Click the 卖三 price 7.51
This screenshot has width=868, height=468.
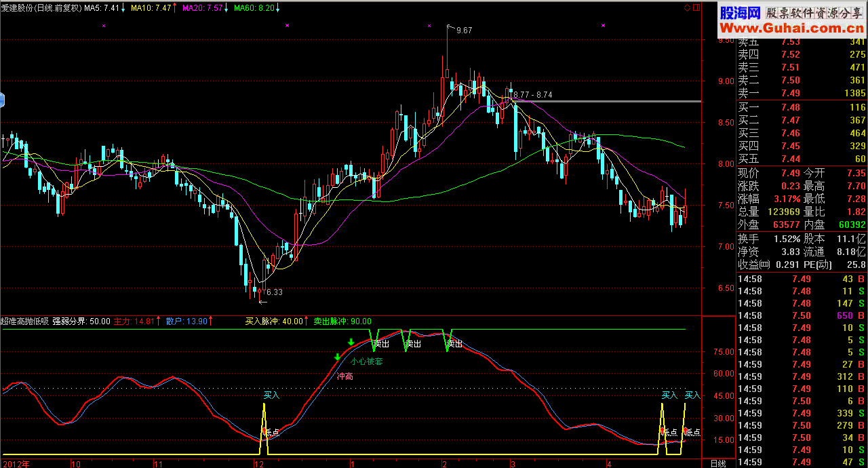(790, 67)
